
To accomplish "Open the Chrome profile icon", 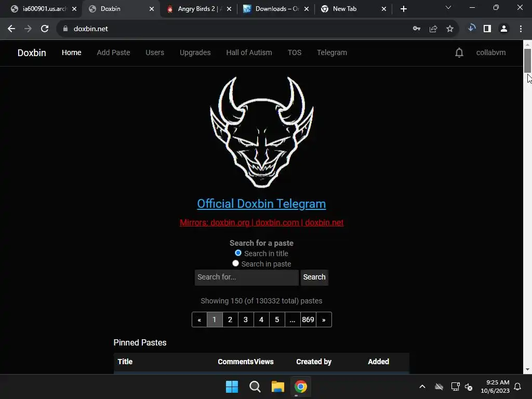I will tap(504, 29).
